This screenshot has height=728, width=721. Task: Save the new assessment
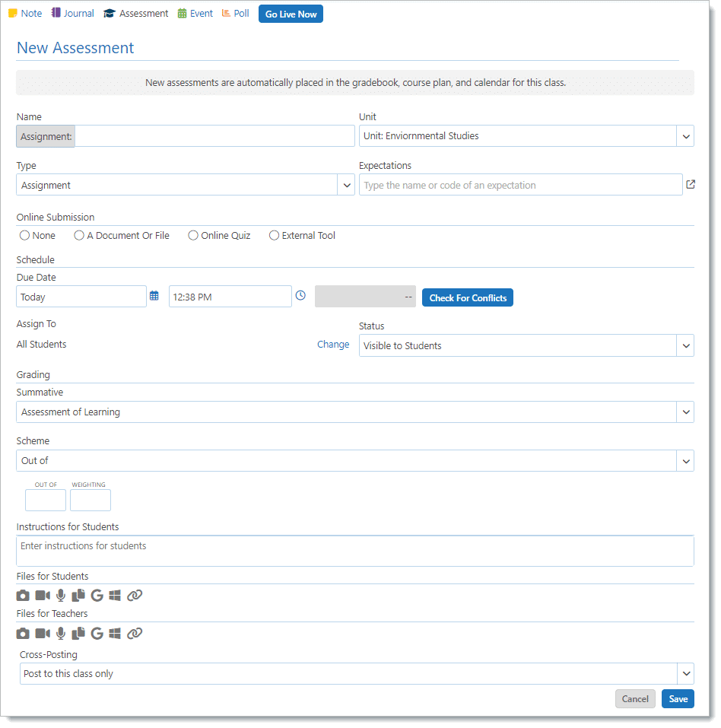point(678,699)
